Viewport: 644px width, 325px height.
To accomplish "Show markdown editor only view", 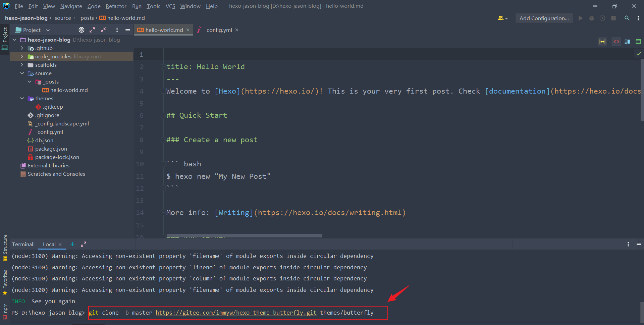I will (x=616, y=42).
